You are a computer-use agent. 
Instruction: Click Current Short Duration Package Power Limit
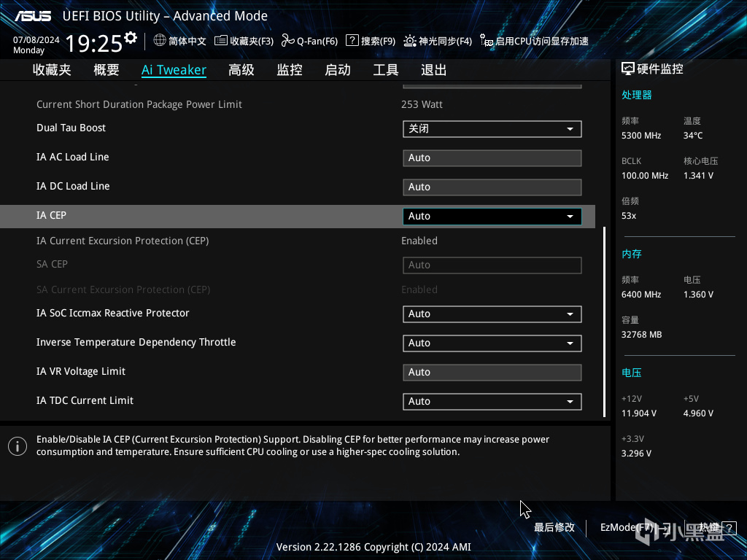click(x=139, y=104)
